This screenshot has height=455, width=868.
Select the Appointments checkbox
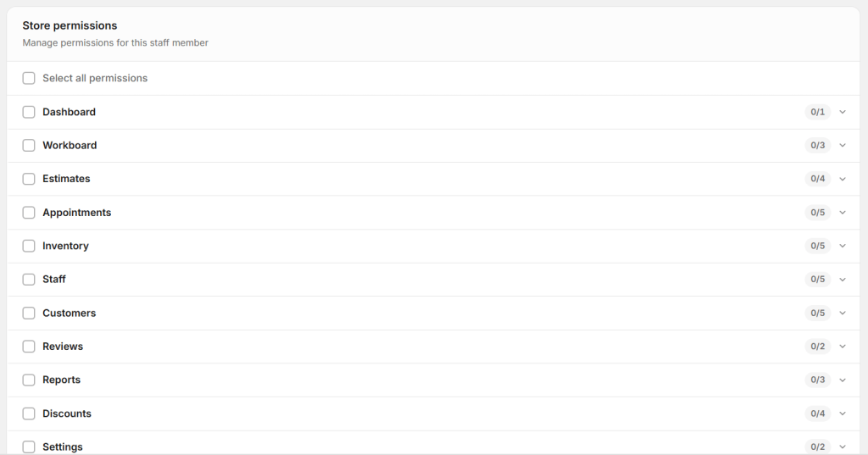click(29, 213)
